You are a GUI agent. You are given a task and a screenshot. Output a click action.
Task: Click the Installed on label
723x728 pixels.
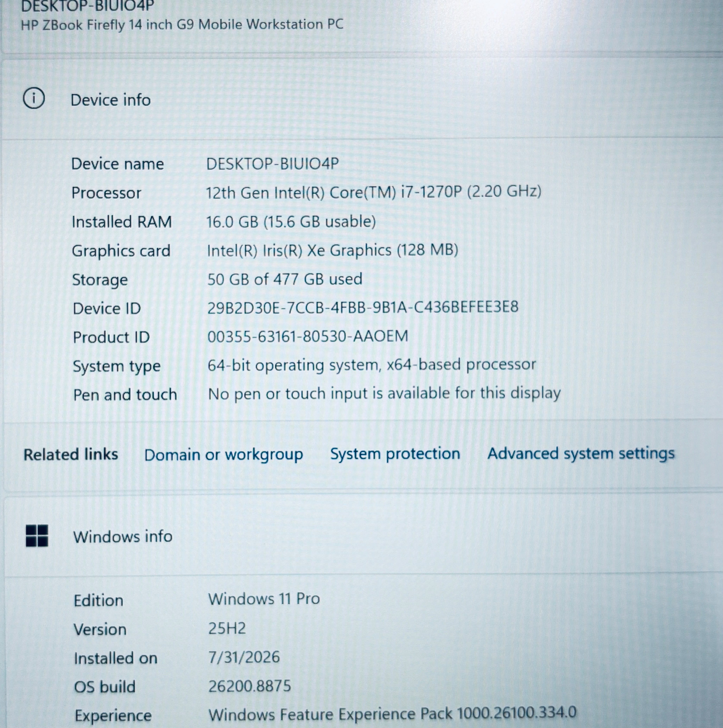click(115, 658)
